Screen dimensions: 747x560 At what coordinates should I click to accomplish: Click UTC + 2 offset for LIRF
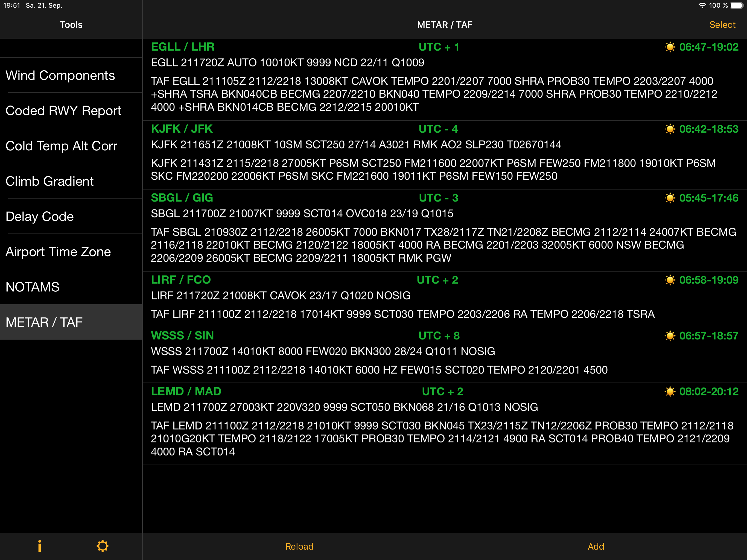[437, 280]
